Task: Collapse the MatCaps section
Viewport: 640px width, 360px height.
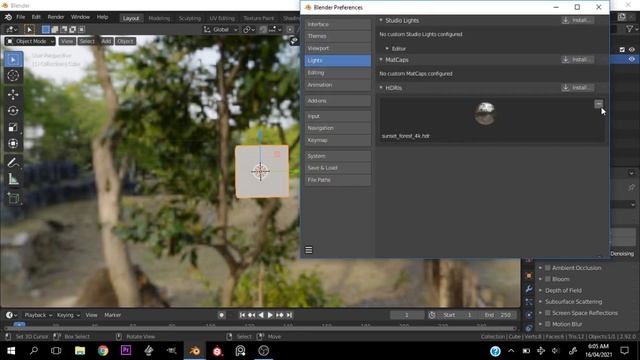Action: (381, 60)
